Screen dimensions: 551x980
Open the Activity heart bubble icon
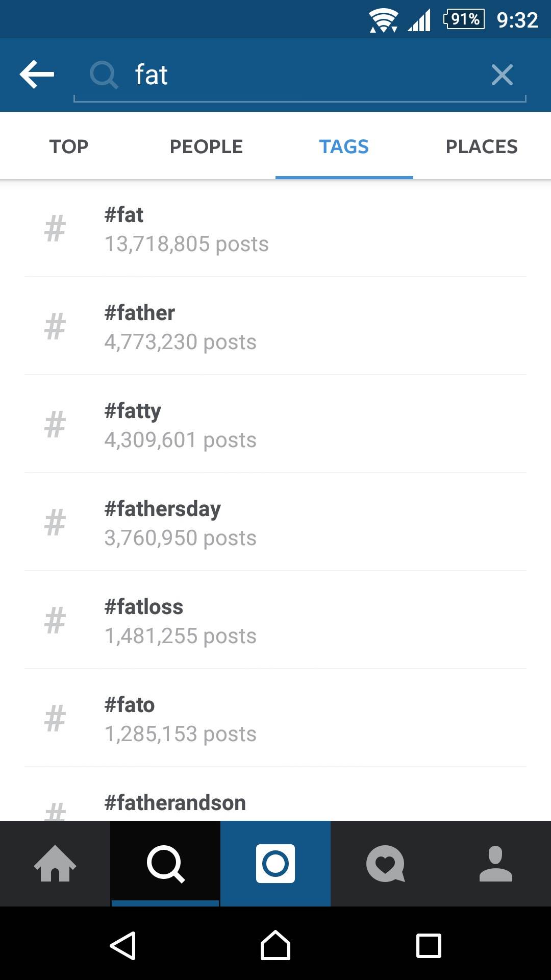386,864
